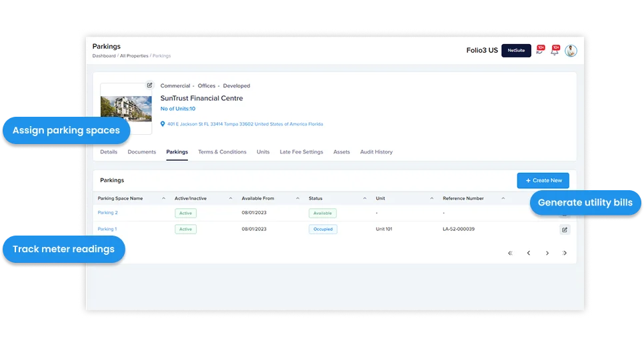Click the Offices category label
This screenshot has height=347, width=644.
(206, 86)
